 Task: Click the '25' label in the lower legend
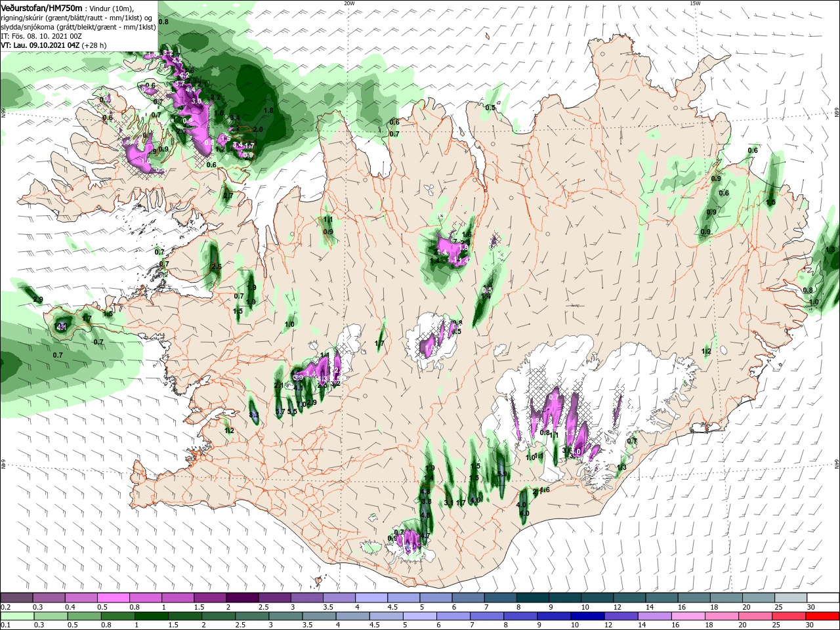776,625
